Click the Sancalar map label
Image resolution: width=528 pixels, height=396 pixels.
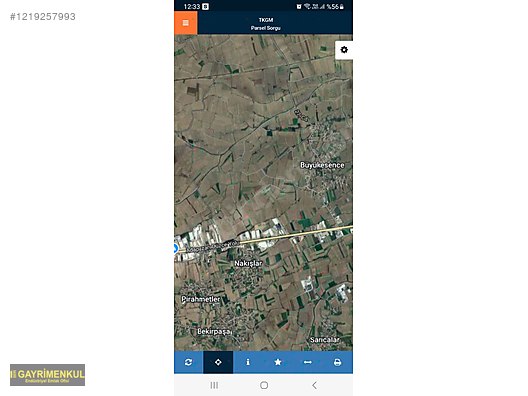(325, 340)
